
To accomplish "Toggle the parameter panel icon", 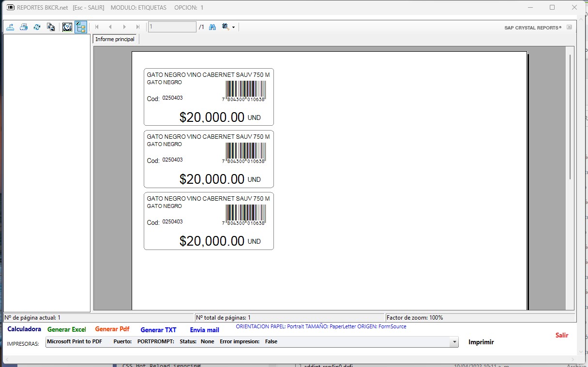I will pos(67,27).
